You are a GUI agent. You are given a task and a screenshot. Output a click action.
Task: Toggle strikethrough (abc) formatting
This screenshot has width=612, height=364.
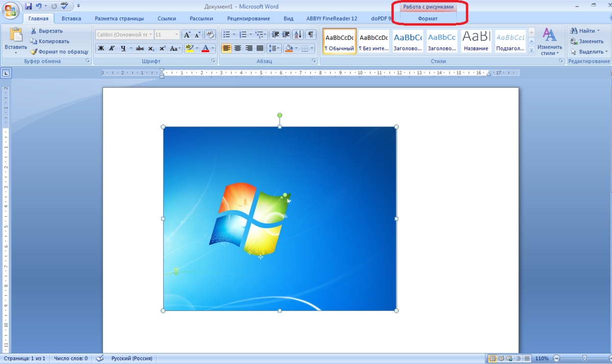140,48
